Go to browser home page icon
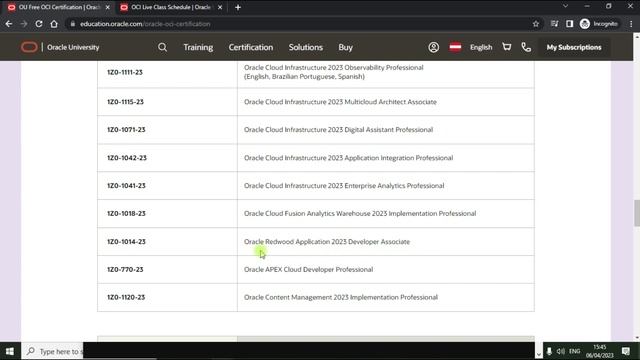The height and width of the screenshot is (360, 640). [x=54, y=24]
